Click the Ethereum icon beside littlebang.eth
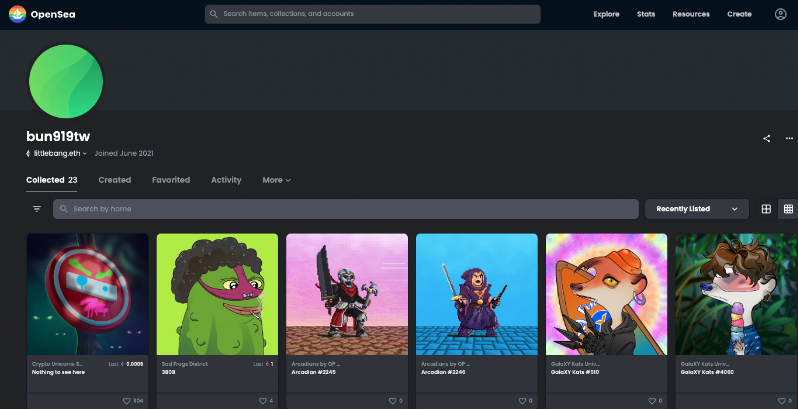Viewport: 798px width, 410px height. click(28, 153)
